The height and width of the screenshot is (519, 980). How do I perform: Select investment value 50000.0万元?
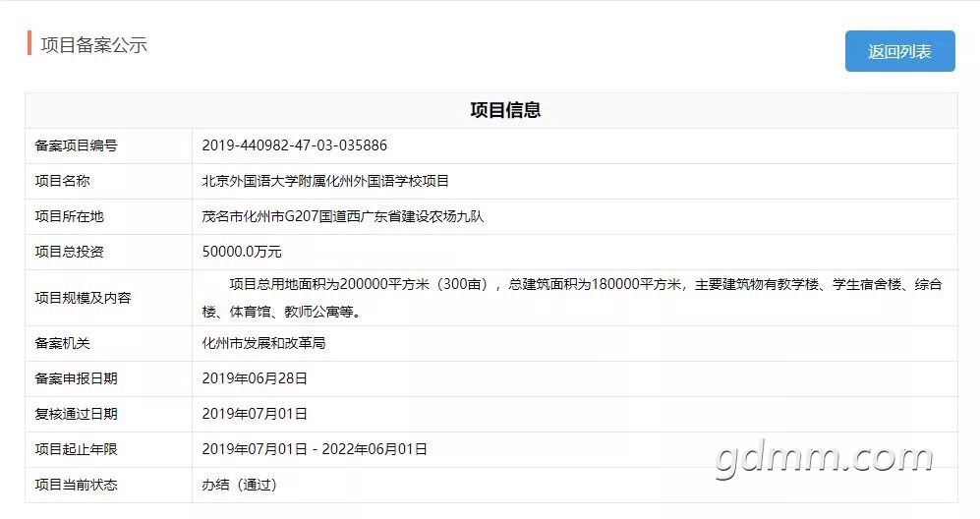coord(241,252)
